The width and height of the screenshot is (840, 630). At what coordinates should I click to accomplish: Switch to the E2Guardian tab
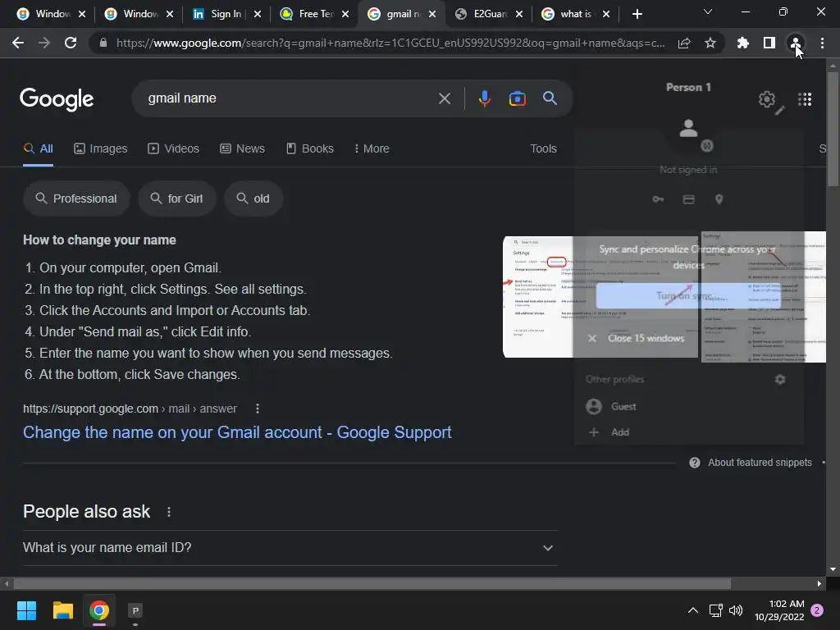489,14
